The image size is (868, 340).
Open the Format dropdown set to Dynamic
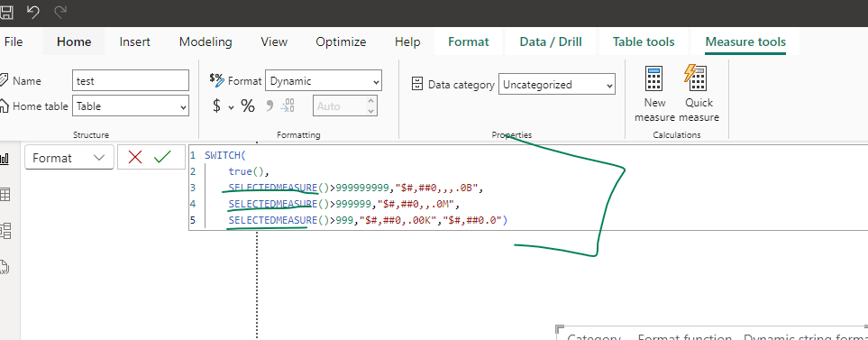[x=324, y=81]
